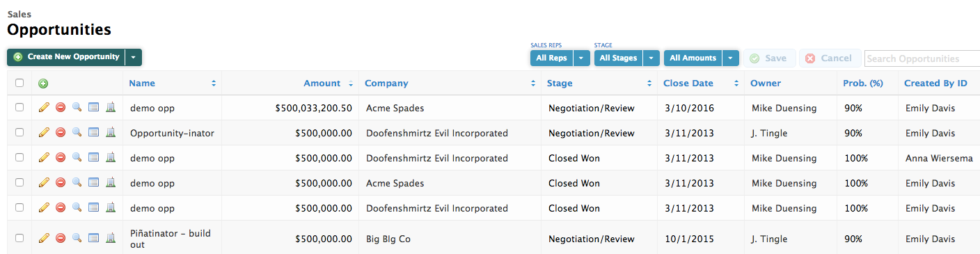Screen dimensions: 980x254
Task: Open the All Stages dropdown arrow
Action: pyautogui.click(x=651, y=58)
